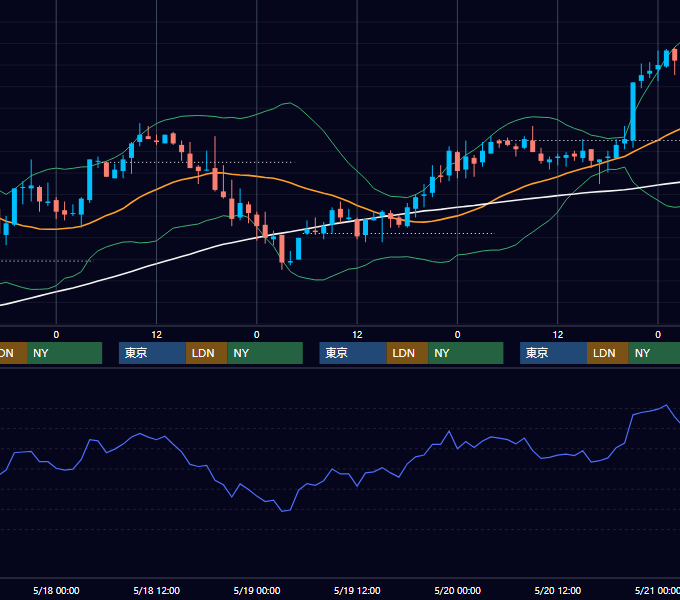Click the NY session block spanning 5/20 00:00
Image resolution: width=680 pixels, height=600 pixels.
[466, 353]
